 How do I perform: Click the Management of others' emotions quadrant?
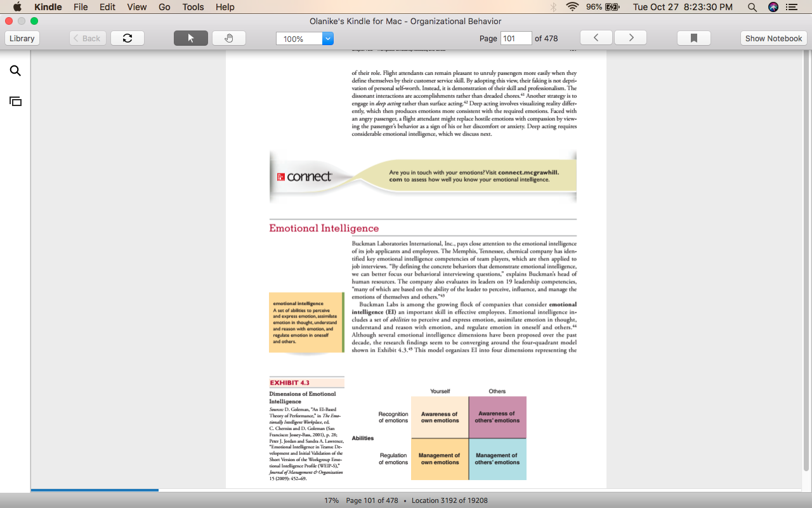coord(497,459)
